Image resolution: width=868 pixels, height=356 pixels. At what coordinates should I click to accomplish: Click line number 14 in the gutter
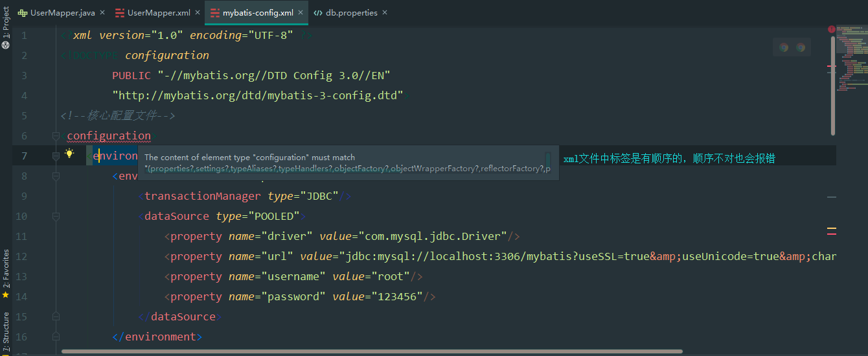pyautogui.click(x=21, y=296)
